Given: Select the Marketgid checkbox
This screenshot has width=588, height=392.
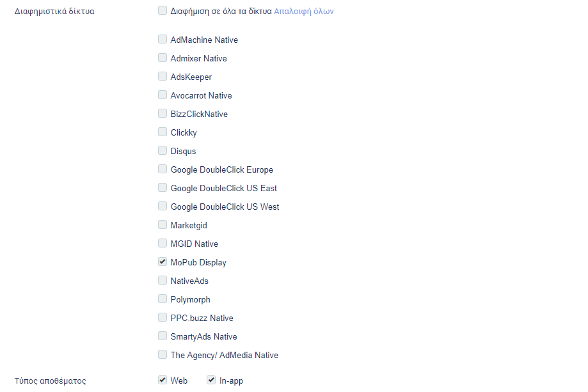Looking at the screenshot, I should tap(163, 224).
